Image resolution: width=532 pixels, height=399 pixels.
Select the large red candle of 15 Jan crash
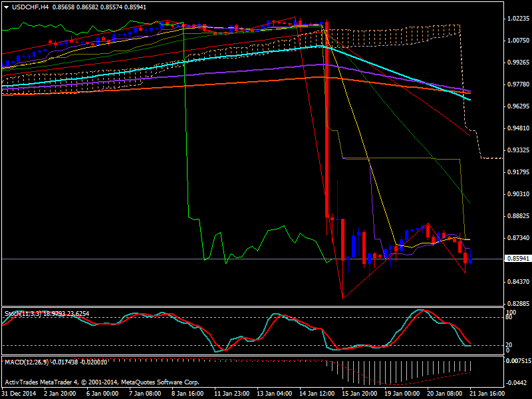pyautogui.click(x=327, y=119)
